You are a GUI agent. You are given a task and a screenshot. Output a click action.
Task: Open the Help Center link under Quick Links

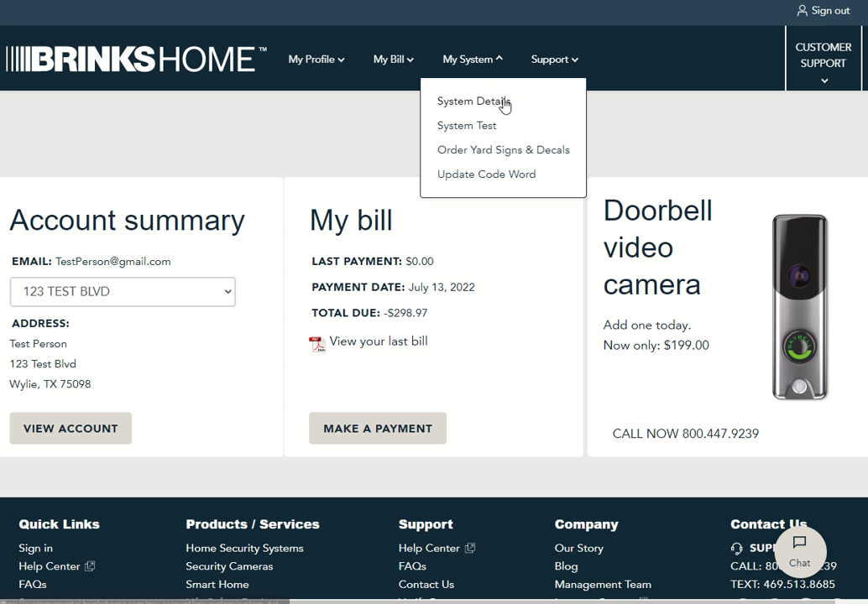[50, 566]
